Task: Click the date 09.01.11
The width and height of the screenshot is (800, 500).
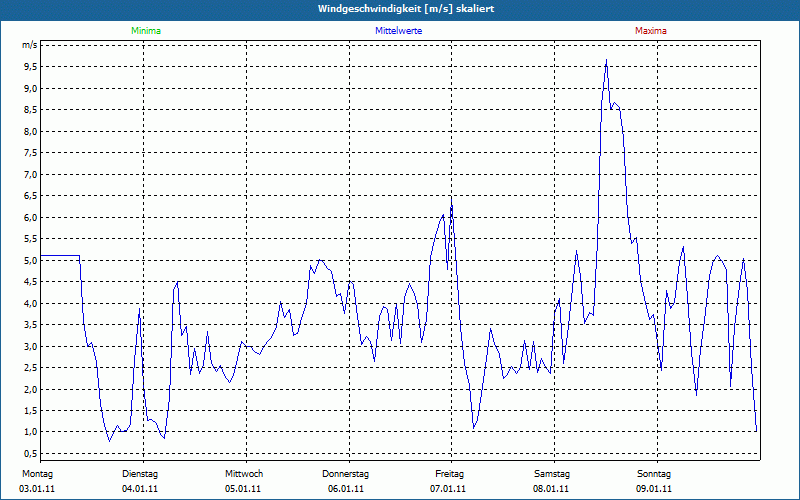Action: pos(654,489)
